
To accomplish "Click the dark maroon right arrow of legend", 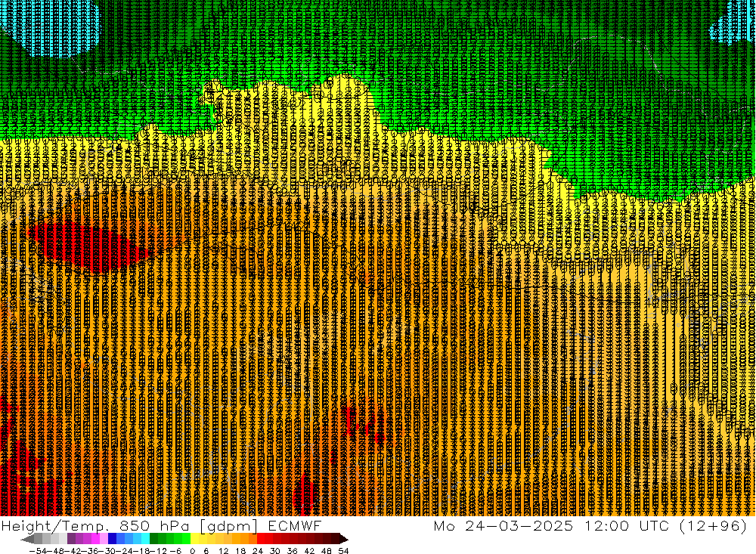I will click(344, 540).
